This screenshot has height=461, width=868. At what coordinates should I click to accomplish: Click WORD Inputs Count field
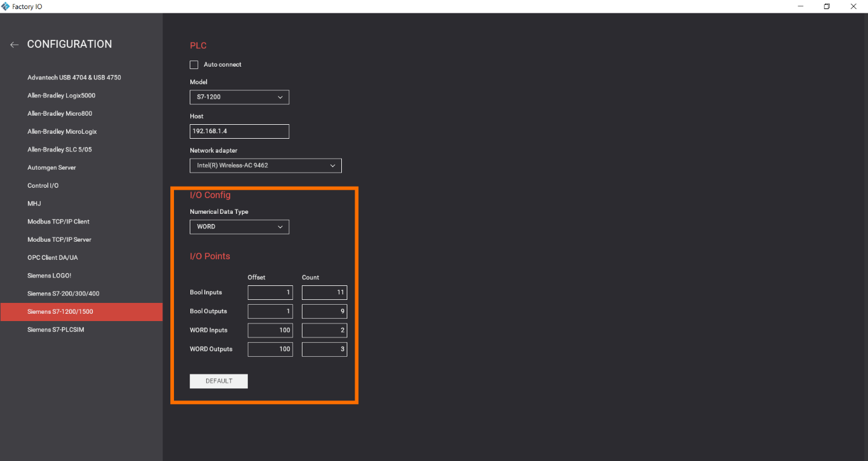[x=324, y=330]
